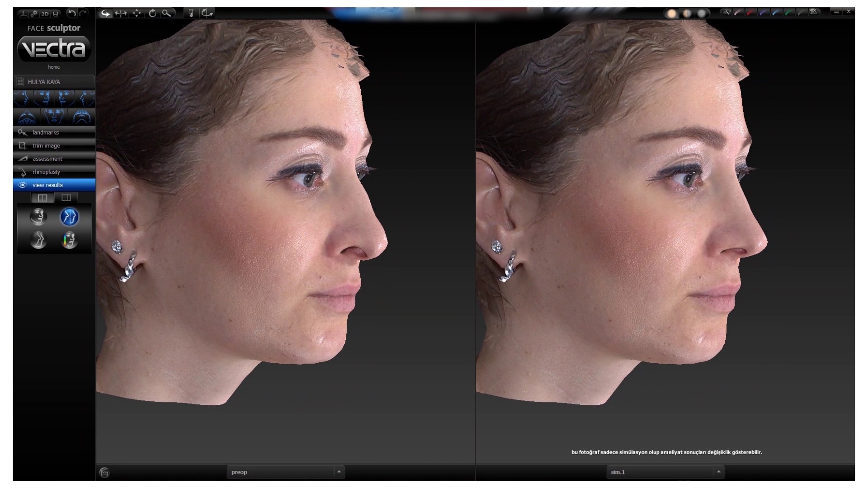
Task: Click the save disk icon
Action: [x=55, y=14]
